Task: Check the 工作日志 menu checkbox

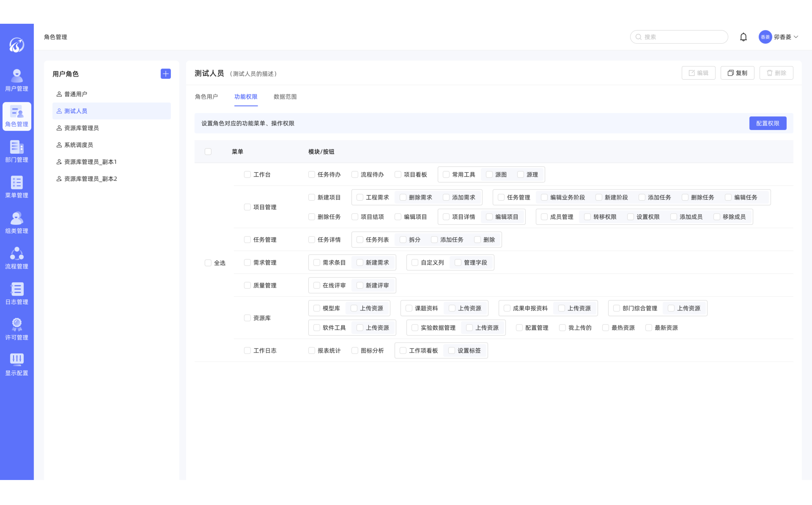Action: [x=247, y=350]
